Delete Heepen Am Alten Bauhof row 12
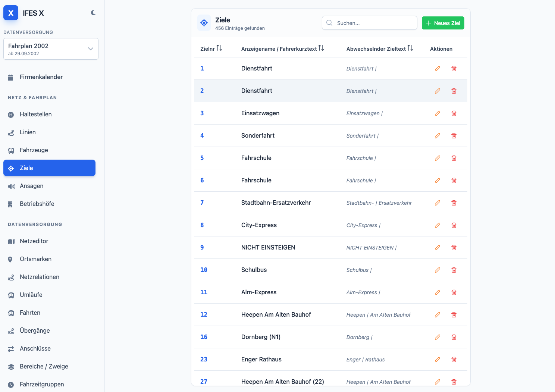 click(454, 315)
